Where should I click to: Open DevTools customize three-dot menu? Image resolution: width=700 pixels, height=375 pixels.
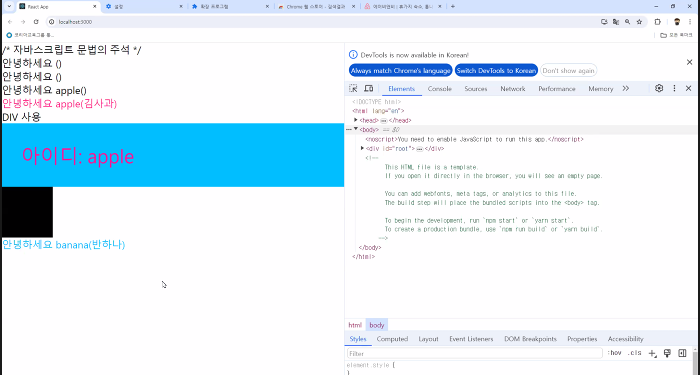coord(674,88)
